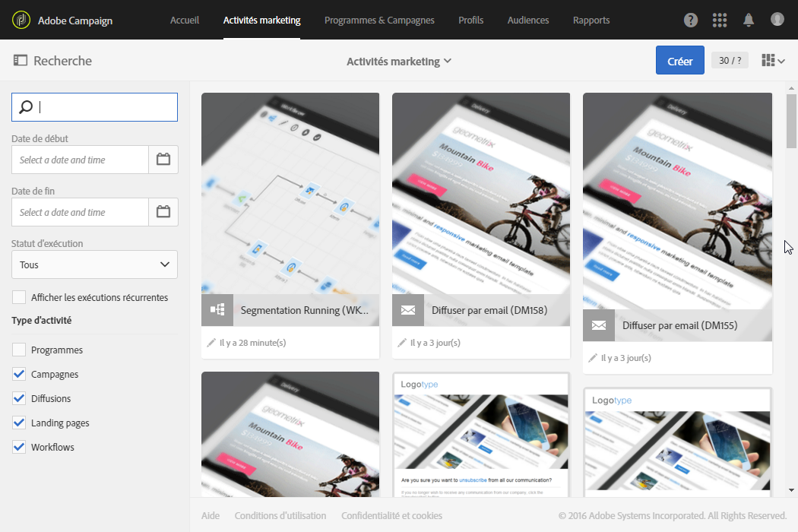Click the 'Type d'activité' section heading
The height and width of the screenshot is (532, 798).
coord(41,320)
